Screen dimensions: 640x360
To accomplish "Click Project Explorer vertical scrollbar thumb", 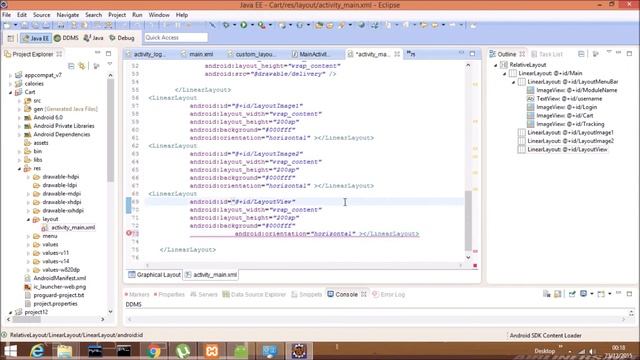I will [110, 131].
